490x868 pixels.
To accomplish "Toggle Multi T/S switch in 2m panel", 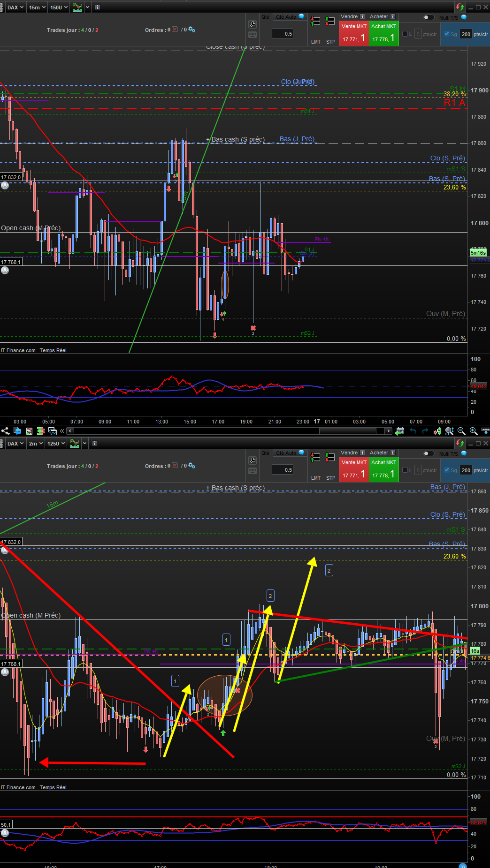I will click(x=429, y=453).
